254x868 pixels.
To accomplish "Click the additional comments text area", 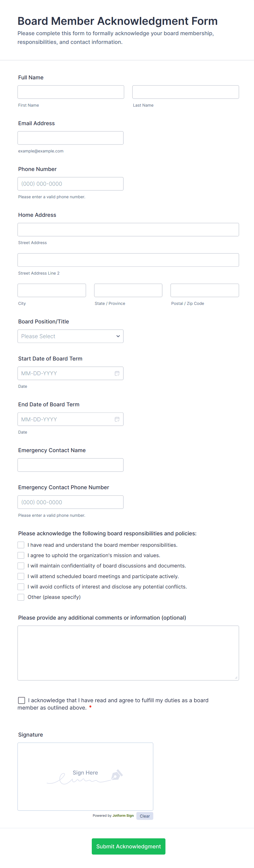I will pyautogui.click(x=128, y=653).
